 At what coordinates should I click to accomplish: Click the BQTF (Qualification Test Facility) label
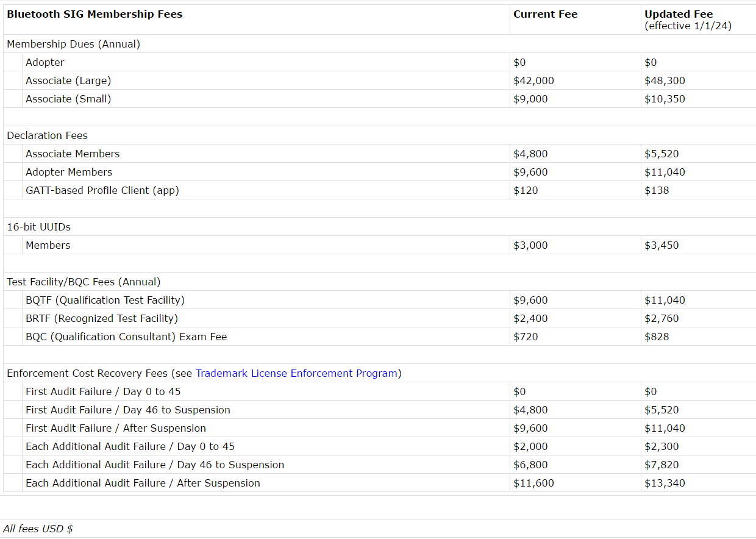click(105, 300)
